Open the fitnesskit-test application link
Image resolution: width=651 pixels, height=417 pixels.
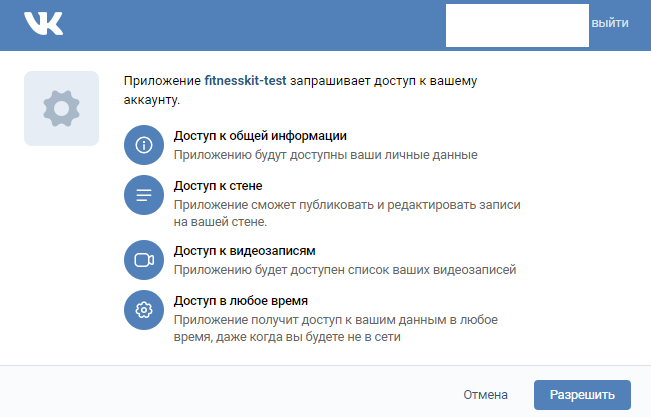[x=245, y=81]
